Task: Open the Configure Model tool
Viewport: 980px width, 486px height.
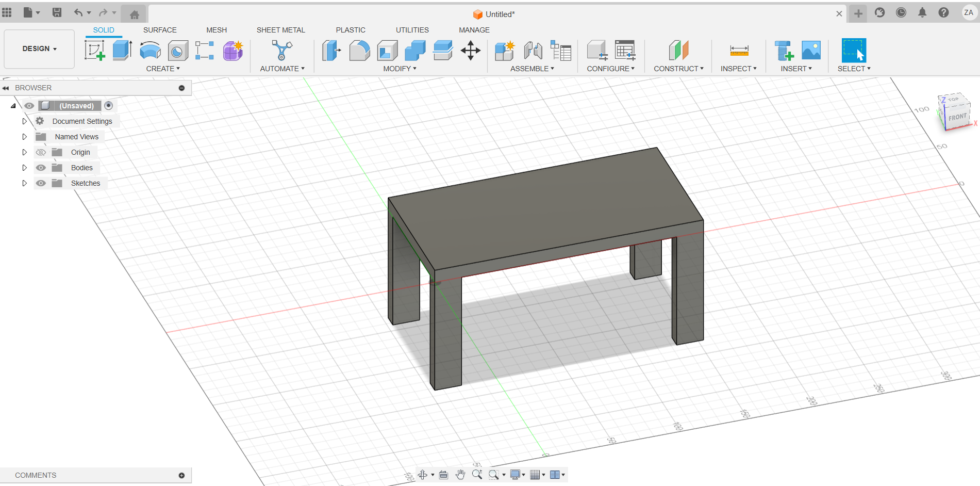Action: pos(597,51)
